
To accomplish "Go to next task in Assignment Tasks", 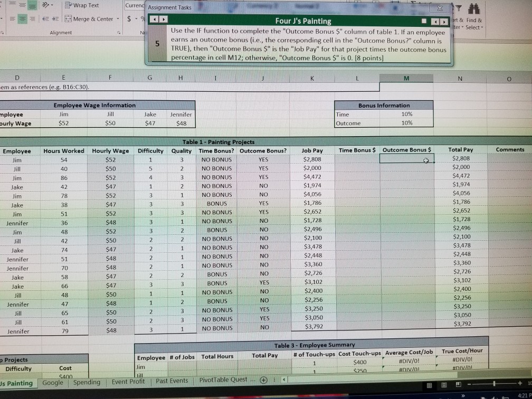I will pyautogui.click(x=163, y=20).
